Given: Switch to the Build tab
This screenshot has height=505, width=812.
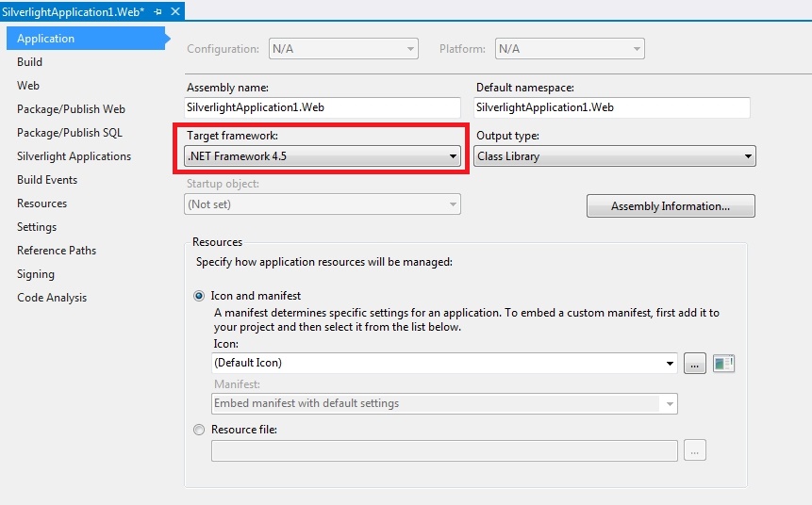Looking at the screenshot, I should point(29,62).
